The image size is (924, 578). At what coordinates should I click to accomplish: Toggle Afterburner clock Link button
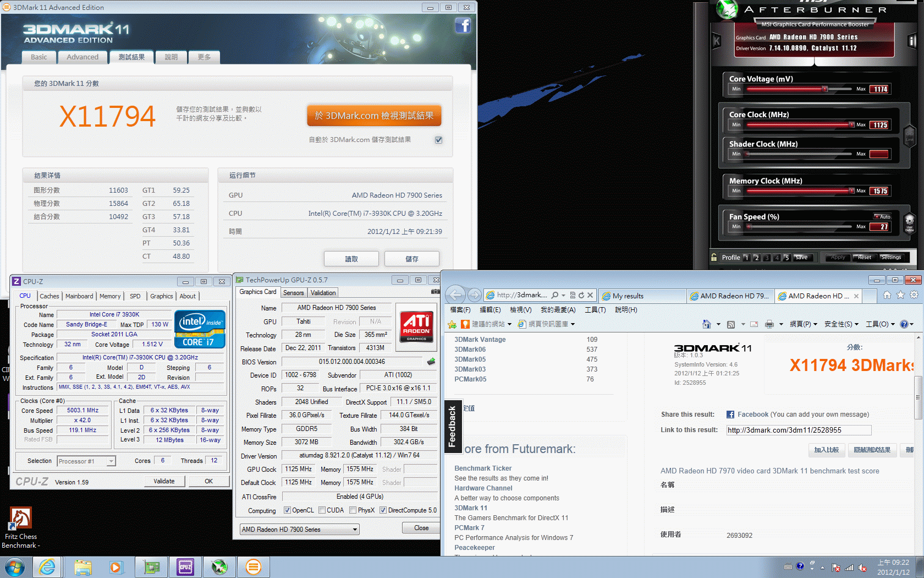[909, 135]
